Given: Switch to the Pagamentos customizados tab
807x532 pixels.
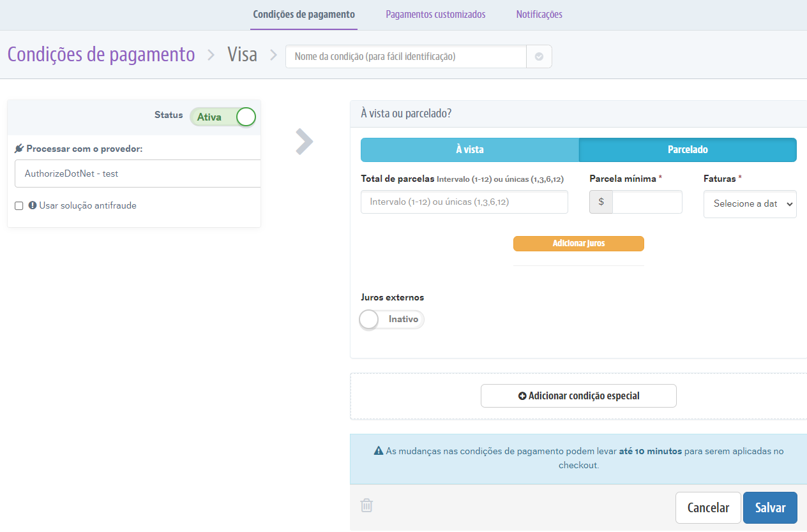Looking at the screenshot, I should click(435, 14).
